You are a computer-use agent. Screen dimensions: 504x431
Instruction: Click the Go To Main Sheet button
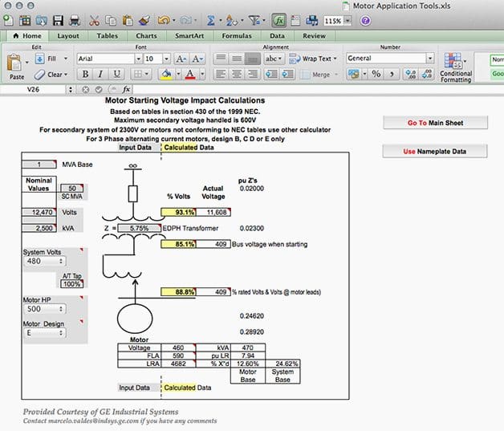434,123
